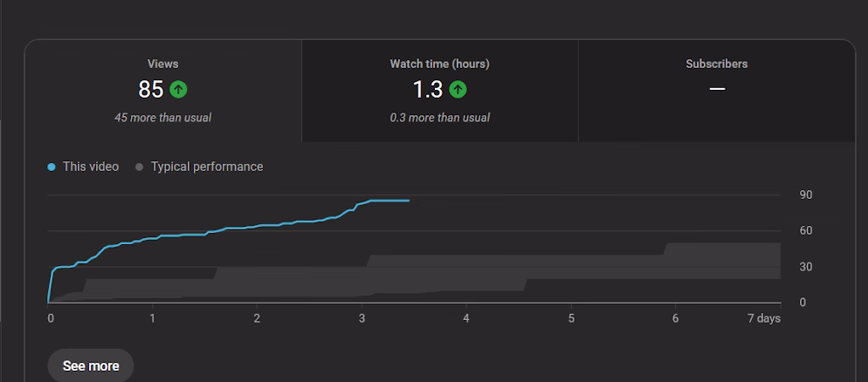This screenshot has width=868, height=382.
Task: Switch to Watch time (hours) tab
Action: 439,91
